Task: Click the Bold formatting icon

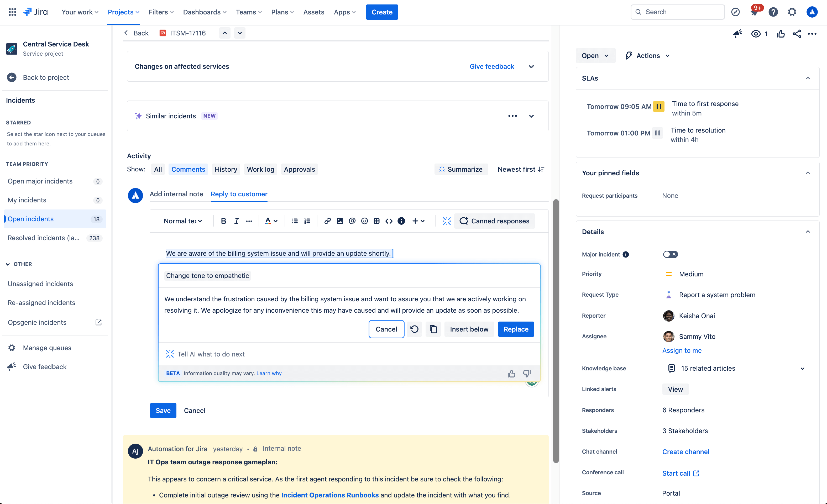Action: (x=224, y=220)
